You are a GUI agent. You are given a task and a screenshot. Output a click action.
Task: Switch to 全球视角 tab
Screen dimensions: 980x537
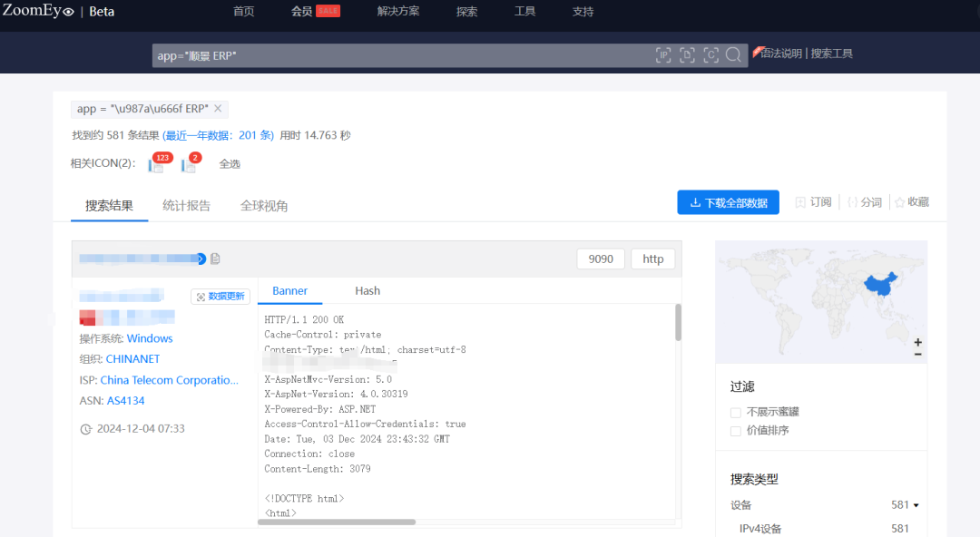pyautogui.click(x=264, y=206)
